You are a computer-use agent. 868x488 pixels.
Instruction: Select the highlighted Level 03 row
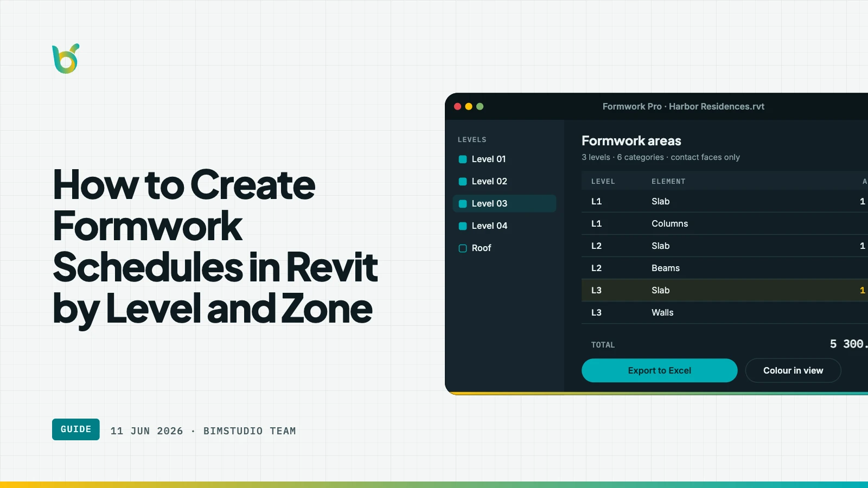505,203
